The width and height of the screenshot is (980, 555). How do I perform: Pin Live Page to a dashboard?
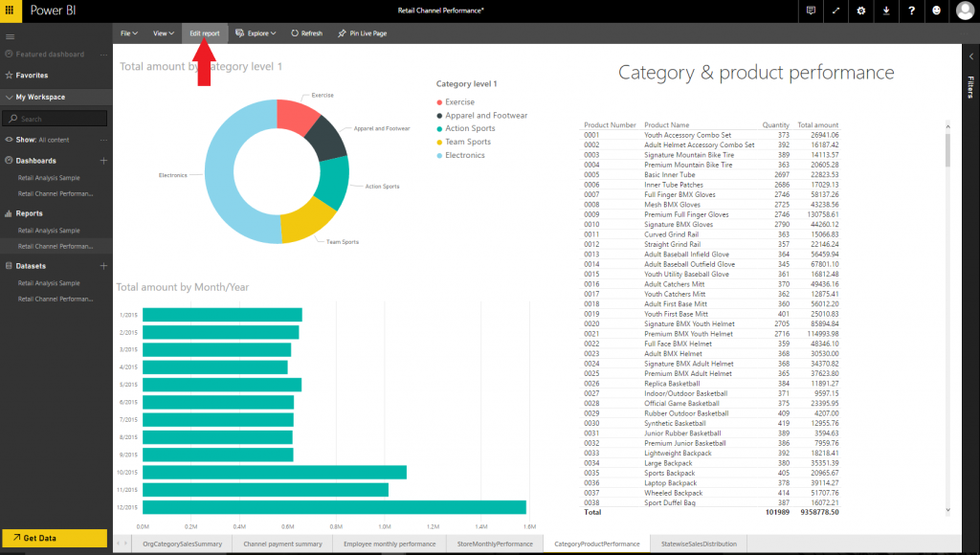pos(362,33)
